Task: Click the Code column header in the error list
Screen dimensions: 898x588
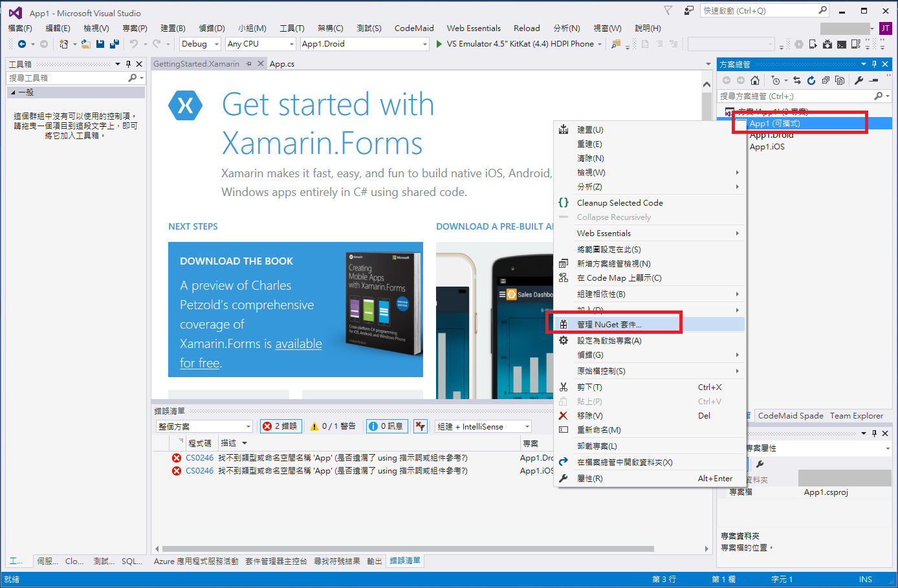Action: point(200,443)
